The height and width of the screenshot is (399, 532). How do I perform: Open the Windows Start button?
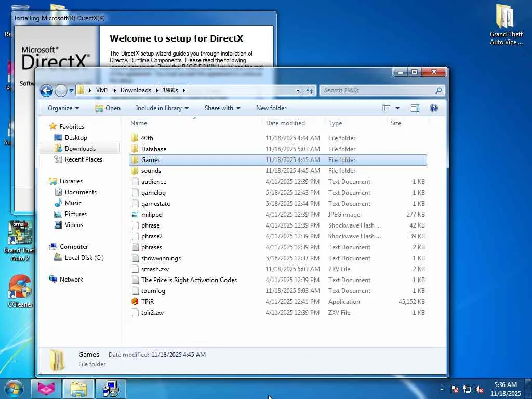(x=13, y=389)
